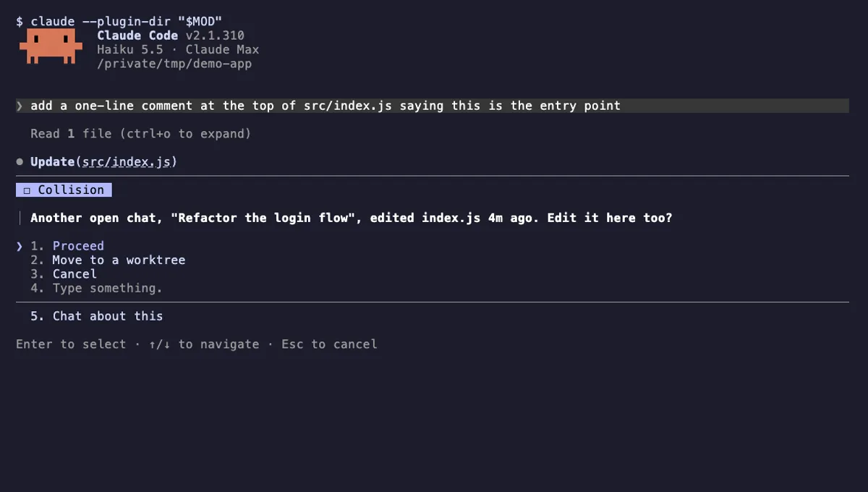Click the bullet dot before Update
Image resolution: width=868 pixels, height=492 pixels.
20,162
